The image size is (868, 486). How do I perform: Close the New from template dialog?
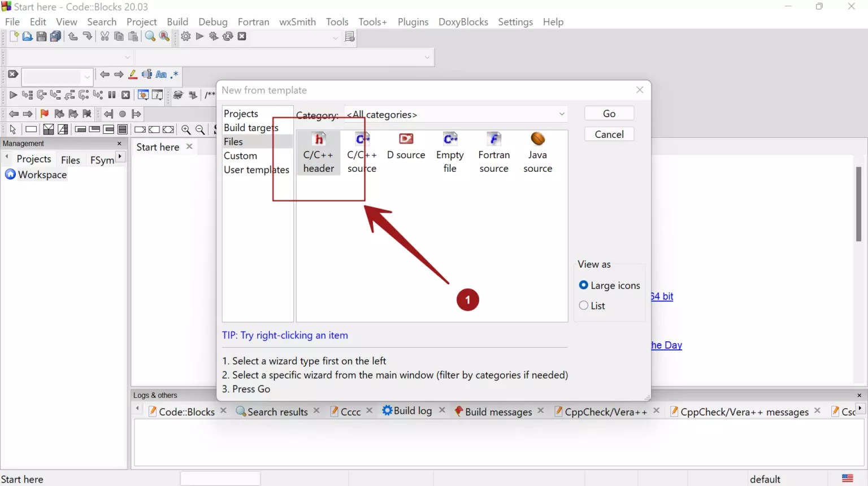(640, 90)
